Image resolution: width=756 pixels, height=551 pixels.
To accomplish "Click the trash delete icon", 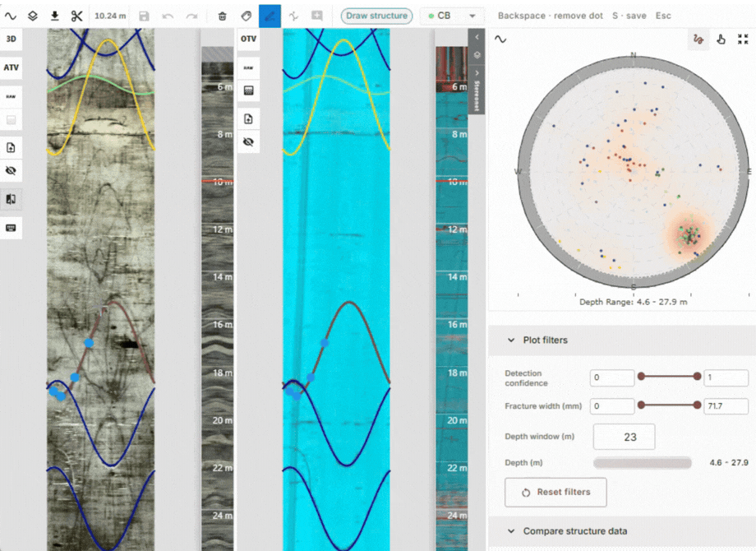I will (x=222, y=16).
